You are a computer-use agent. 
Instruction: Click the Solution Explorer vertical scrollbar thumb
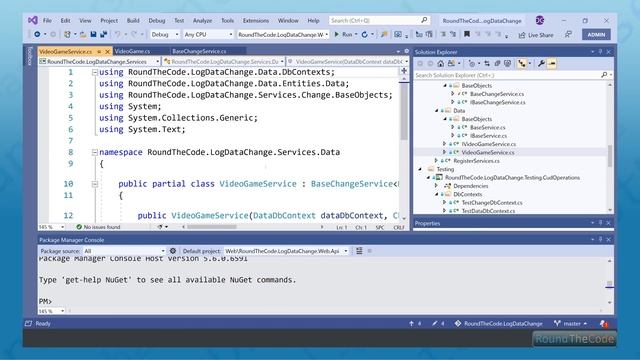pos(610,156)
